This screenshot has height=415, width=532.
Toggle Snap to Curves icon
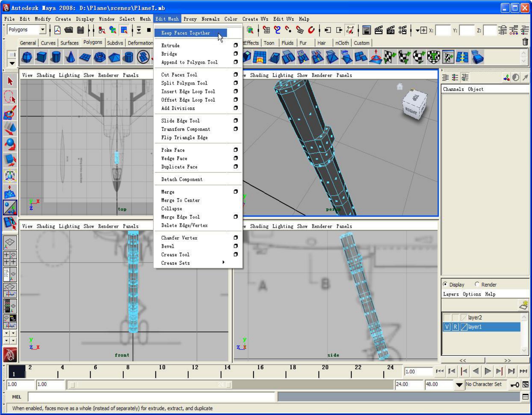(277, 30)
